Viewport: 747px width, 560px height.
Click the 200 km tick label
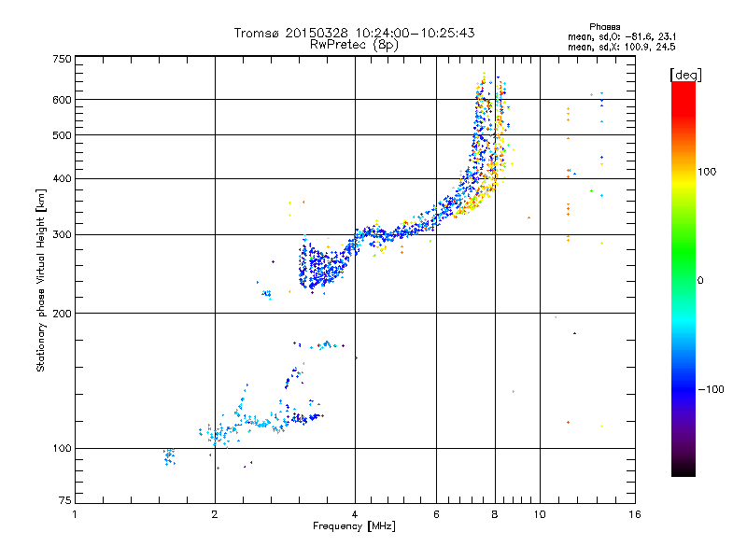point(62,314)
